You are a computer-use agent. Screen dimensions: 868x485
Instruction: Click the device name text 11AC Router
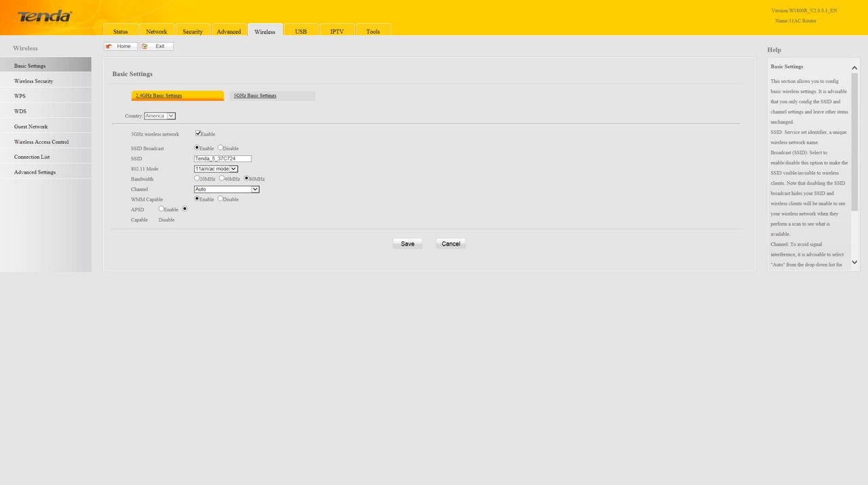[x=802, y=21]
